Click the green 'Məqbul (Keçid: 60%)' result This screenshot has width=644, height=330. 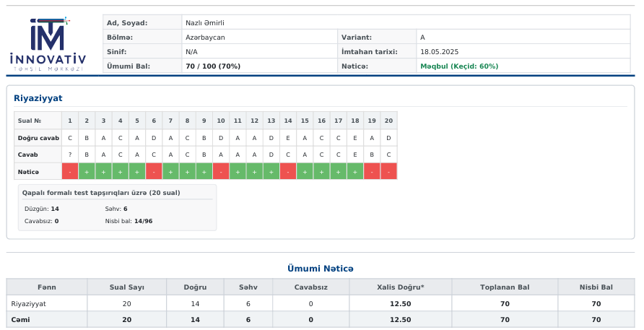[x=459, y=66]
